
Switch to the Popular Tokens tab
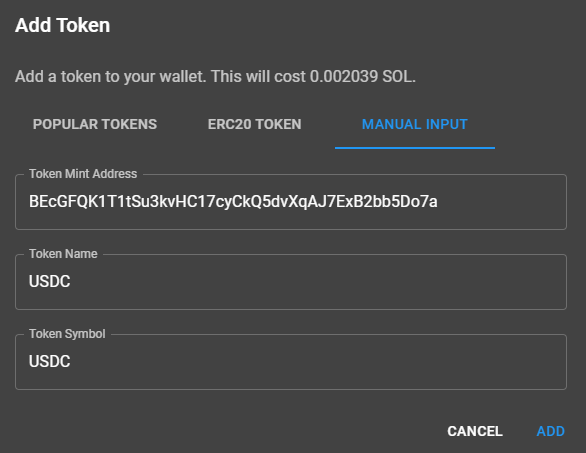point(95,124)
